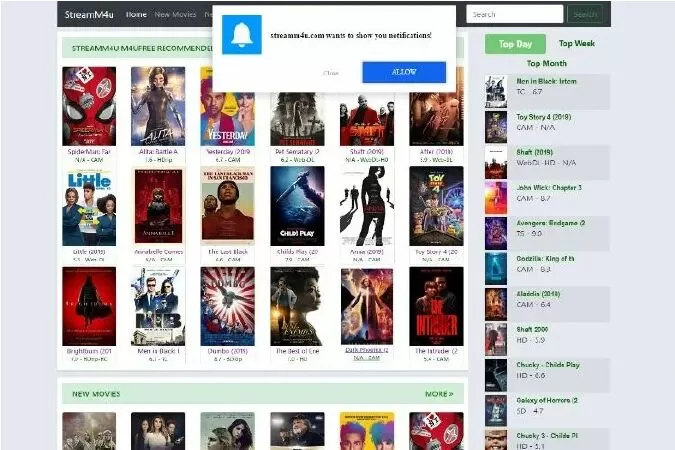Open the Annabelle Comes poster
The width and height of the screenshot is (675, 450).
(x=158, y=206)
